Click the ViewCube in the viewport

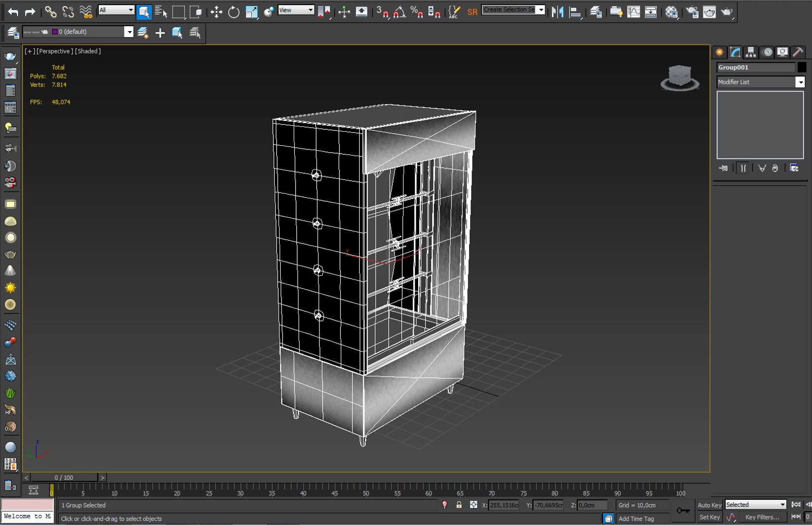680,77
